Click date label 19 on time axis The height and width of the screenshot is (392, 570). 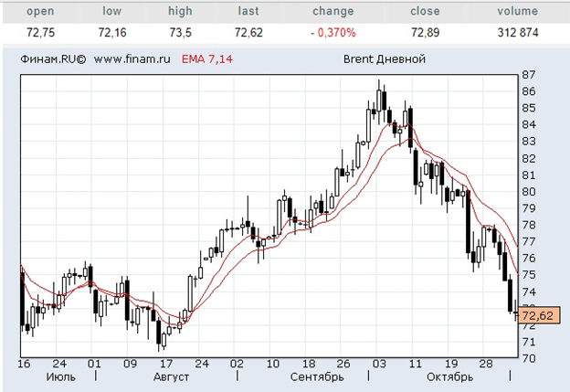coord(450,364)
